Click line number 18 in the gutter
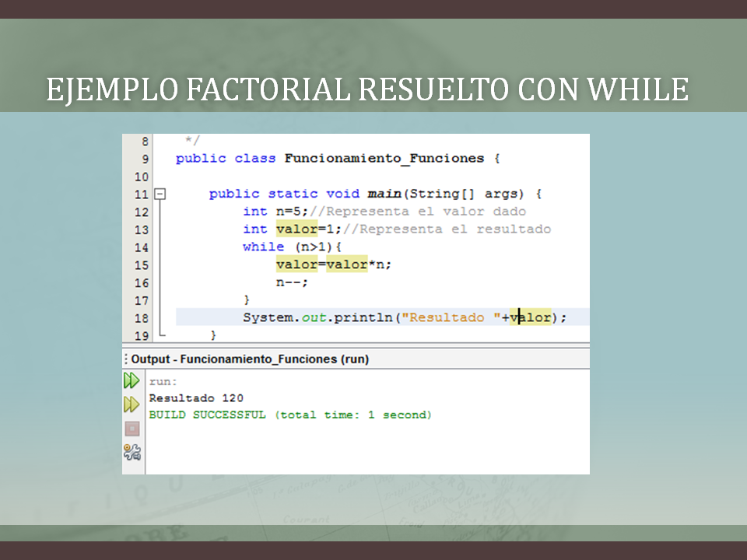747x560 pixels. 142,317
